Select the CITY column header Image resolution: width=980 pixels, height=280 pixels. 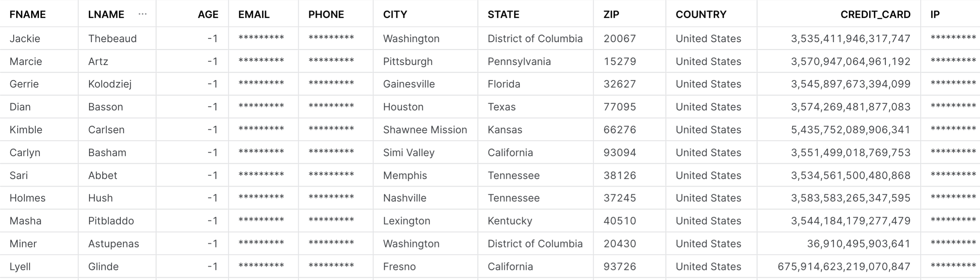395,14
